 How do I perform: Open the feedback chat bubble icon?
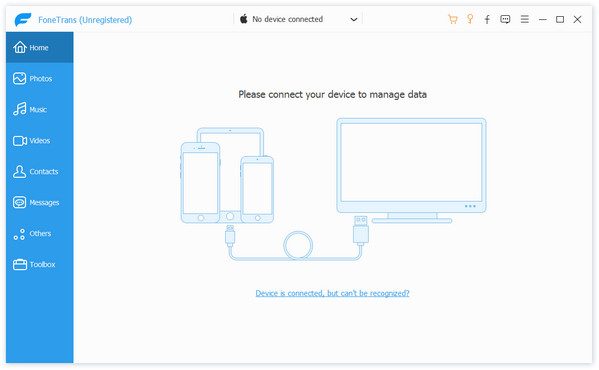tap(505, 19)
